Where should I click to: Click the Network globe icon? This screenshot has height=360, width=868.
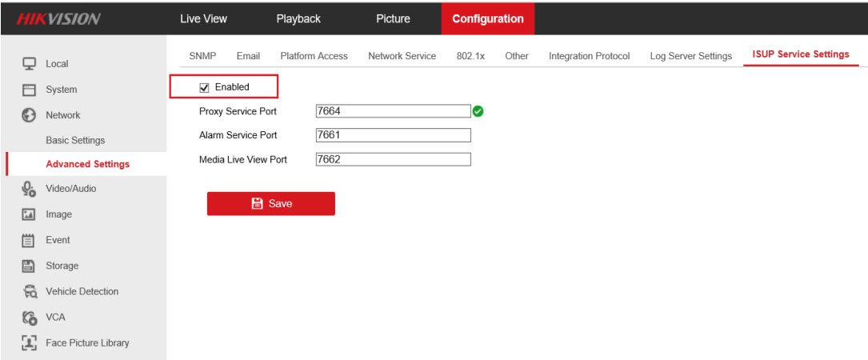29,115
